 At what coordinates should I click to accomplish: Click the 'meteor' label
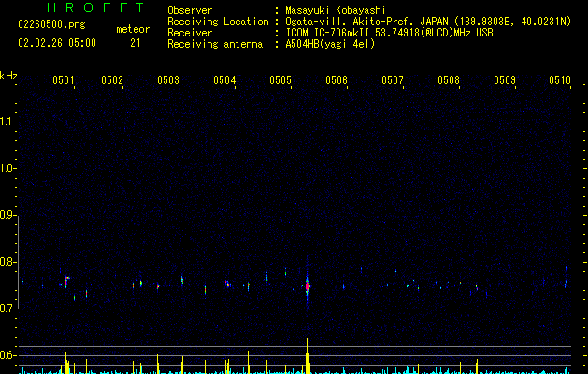[x=133, y=29]
